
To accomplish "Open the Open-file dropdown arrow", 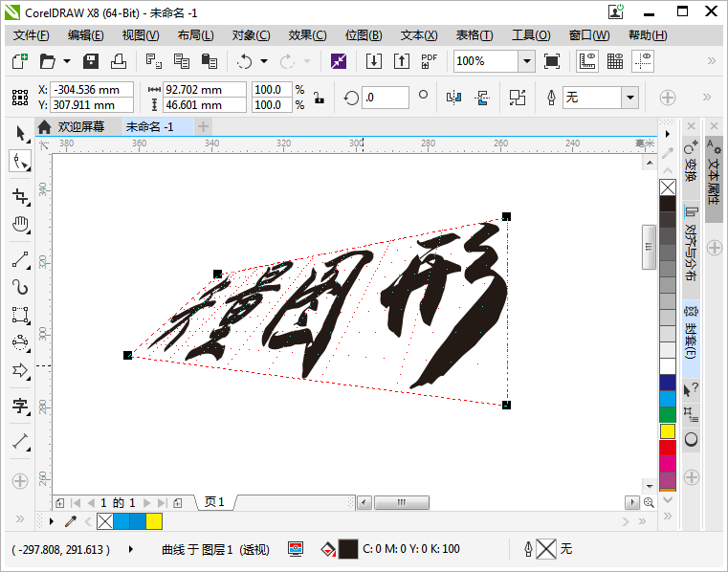I will 67,61.
